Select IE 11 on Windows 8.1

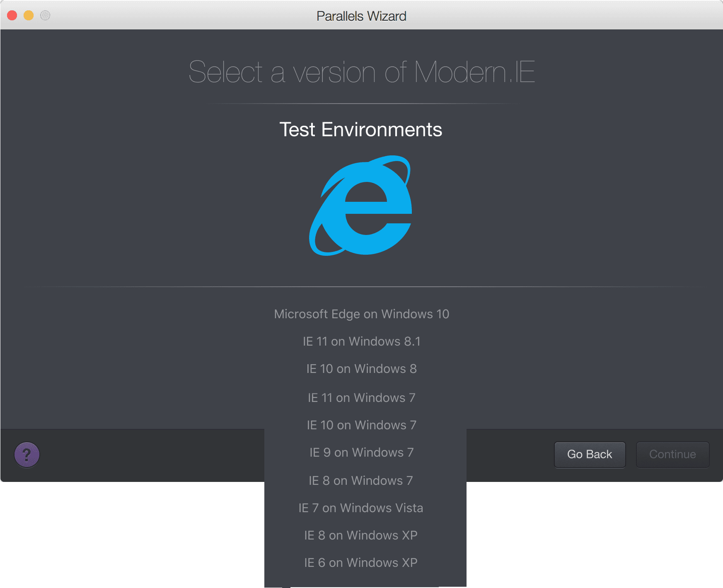(x=361, y=341)
